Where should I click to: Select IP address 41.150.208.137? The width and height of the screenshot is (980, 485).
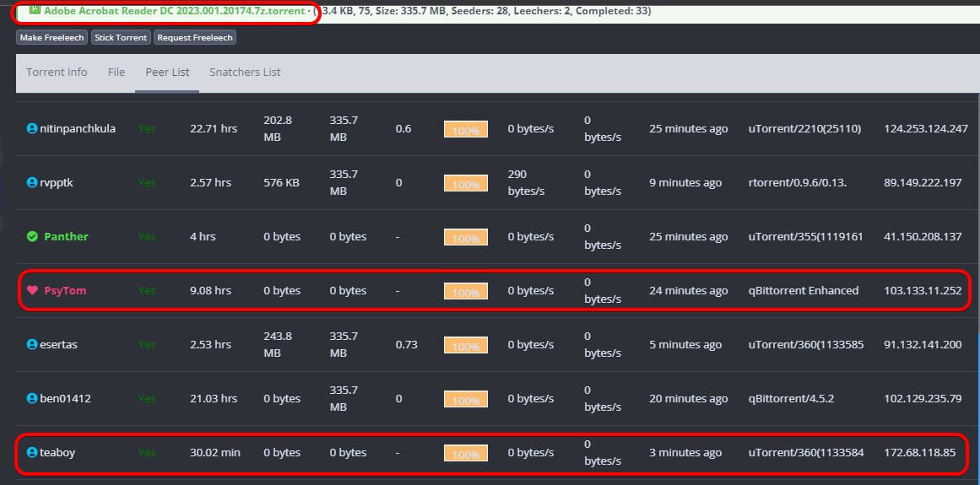coord(923,236)
